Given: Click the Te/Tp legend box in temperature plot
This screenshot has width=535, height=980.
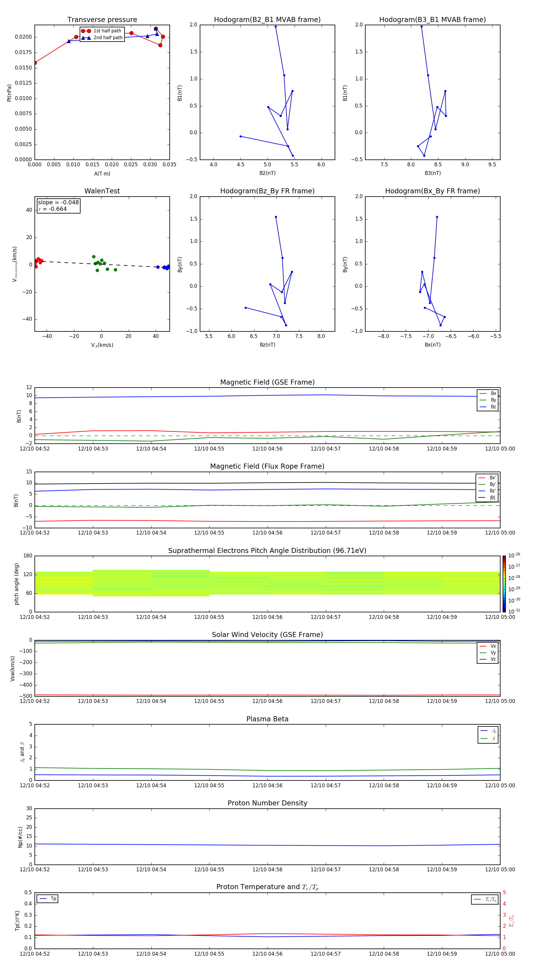Looking at the screenshot, I should (x=485, y=899).
